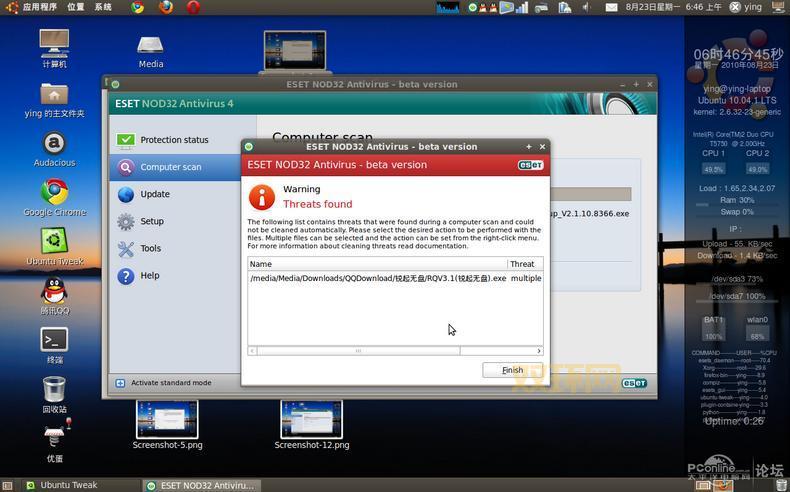790x492 pixels.
Task: Click the Threat column header
Action: 523,264
